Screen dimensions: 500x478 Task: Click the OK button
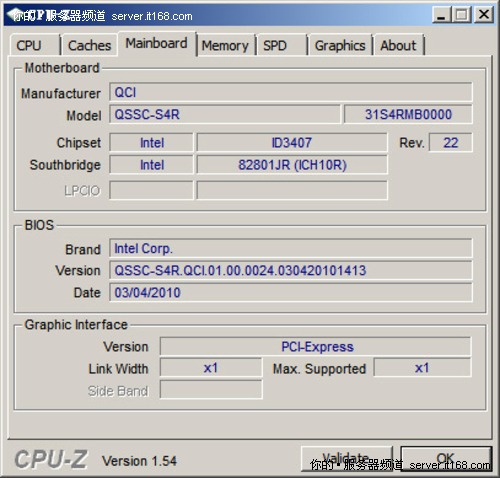446,458
